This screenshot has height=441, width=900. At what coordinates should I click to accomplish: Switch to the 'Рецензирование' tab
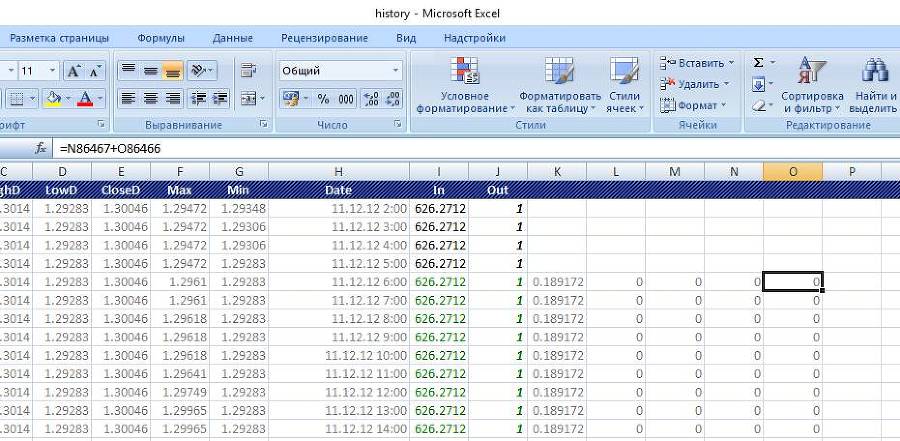pyautogui.click(x=324, y=38)
